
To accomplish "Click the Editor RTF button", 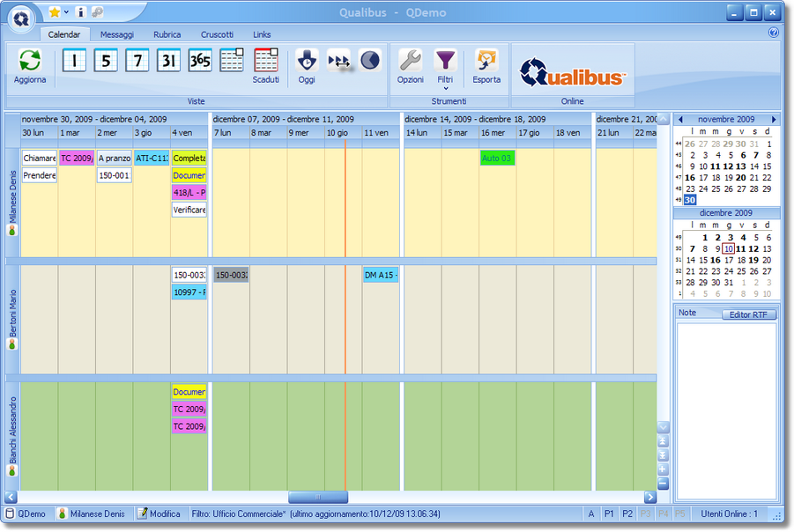I will [747, 314].
